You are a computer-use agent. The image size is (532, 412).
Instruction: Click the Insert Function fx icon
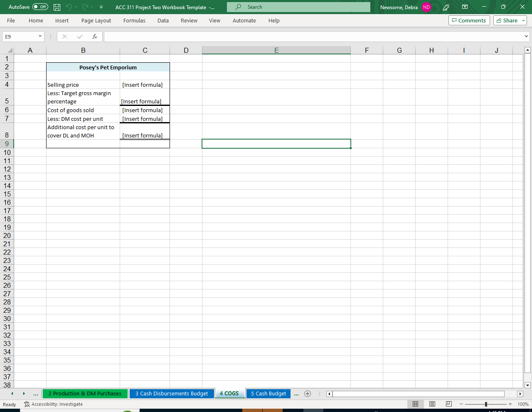[x=95, y=37]
